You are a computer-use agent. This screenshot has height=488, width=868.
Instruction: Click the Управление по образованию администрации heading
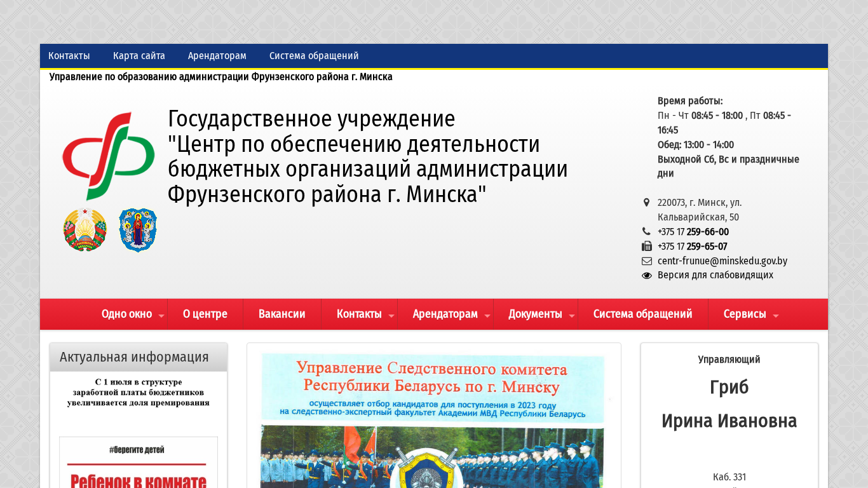[x=221, y=77]
